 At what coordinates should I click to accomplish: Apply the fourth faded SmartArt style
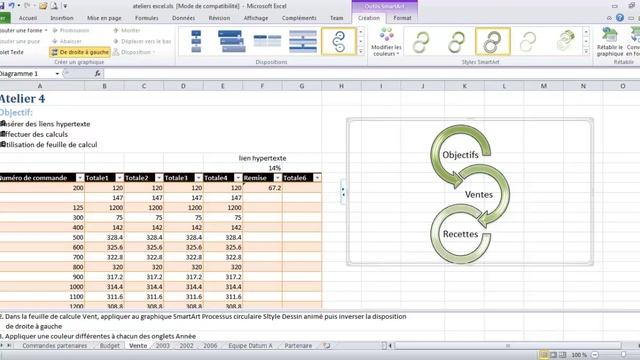(528, 42)
